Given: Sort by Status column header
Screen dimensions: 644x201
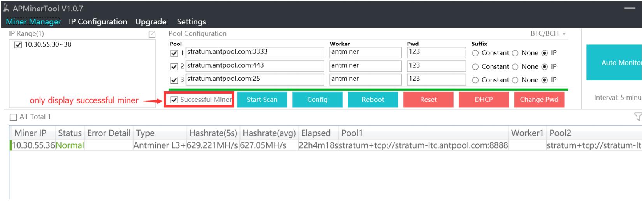Looking at the screenshot, I should point(70,133).
